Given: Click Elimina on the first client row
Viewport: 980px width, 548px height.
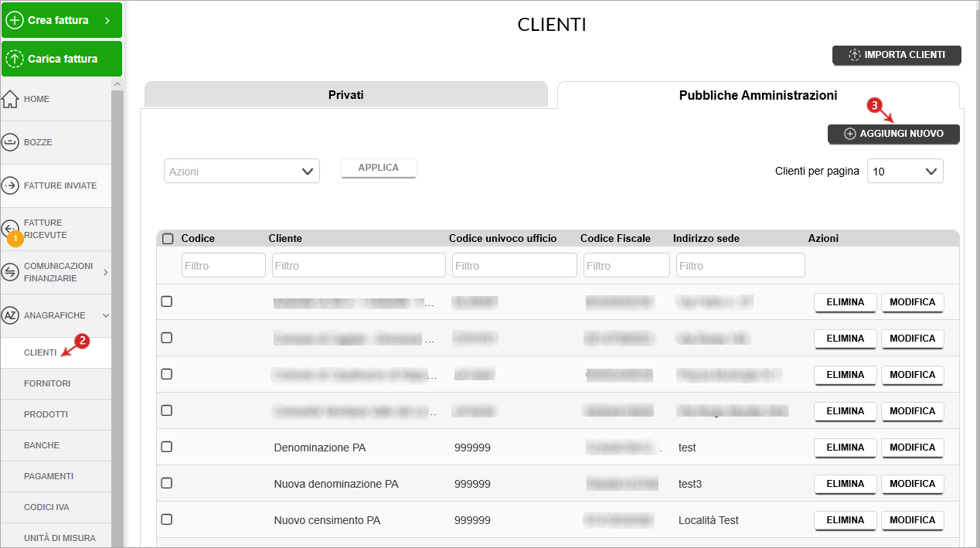Looking at the screenshot, I should point(846,302).
